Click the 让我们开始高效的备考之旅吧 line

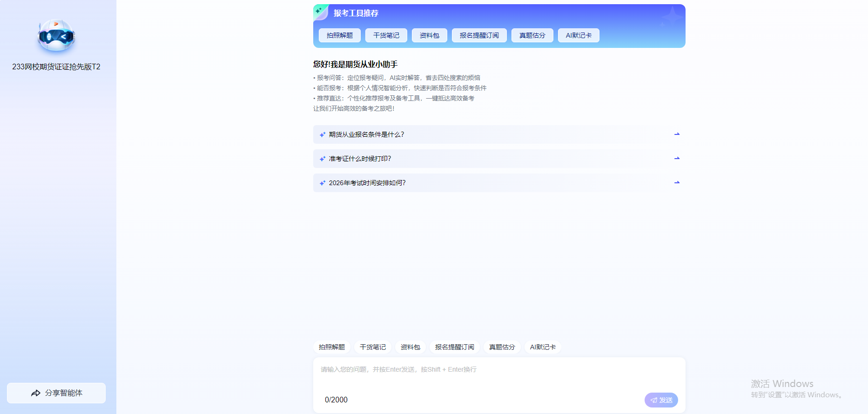click(354, 108)
